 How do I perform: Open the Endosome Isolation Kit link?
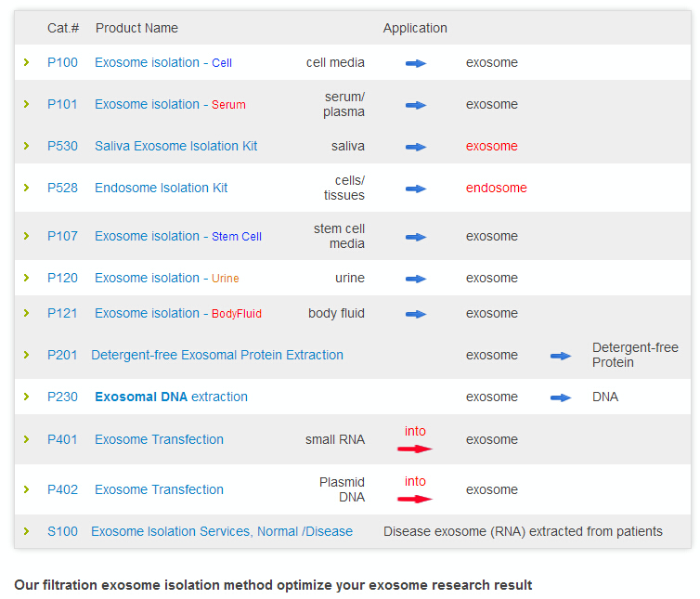pos(162,188)
